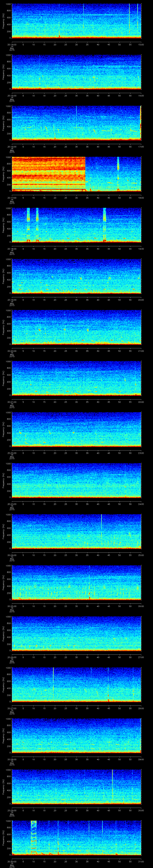Viewport: 153px width, 868px height.
Task: Click the 20:20:00 start time label
Action: [12, 351]
